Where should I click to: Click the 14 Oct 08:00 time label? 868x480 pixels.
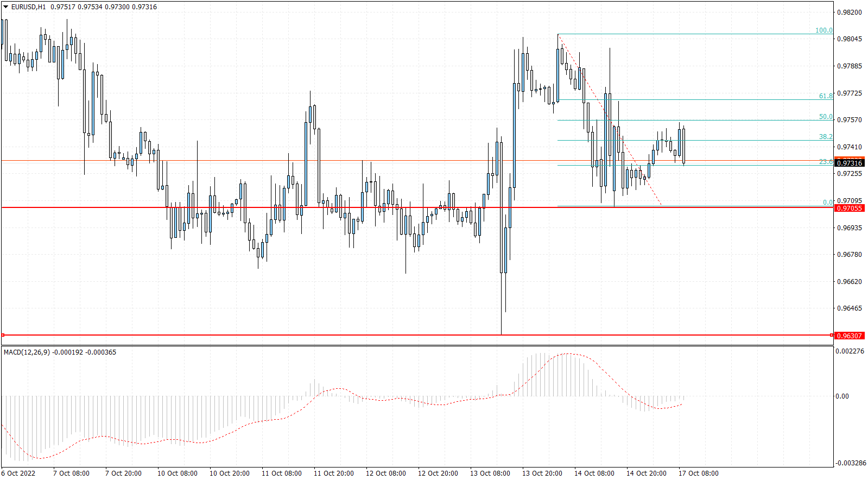click(x=594, y=473)
